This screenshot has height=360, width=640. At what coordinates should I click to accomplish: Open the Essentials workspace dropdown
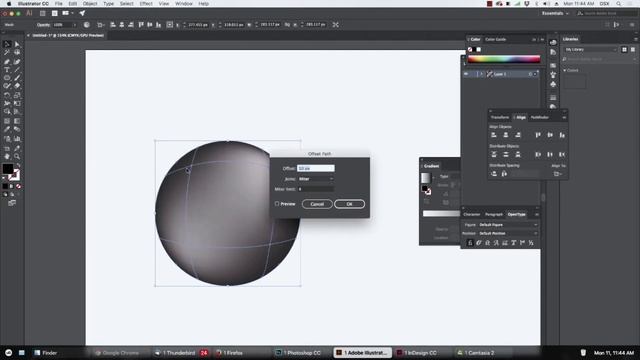555,13
